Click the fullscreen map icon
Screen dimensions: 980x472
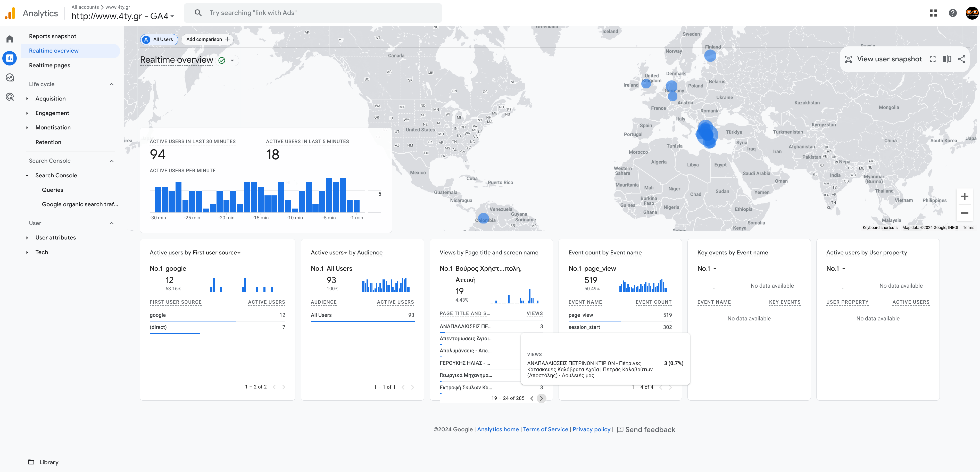click(x=933, y=59)
